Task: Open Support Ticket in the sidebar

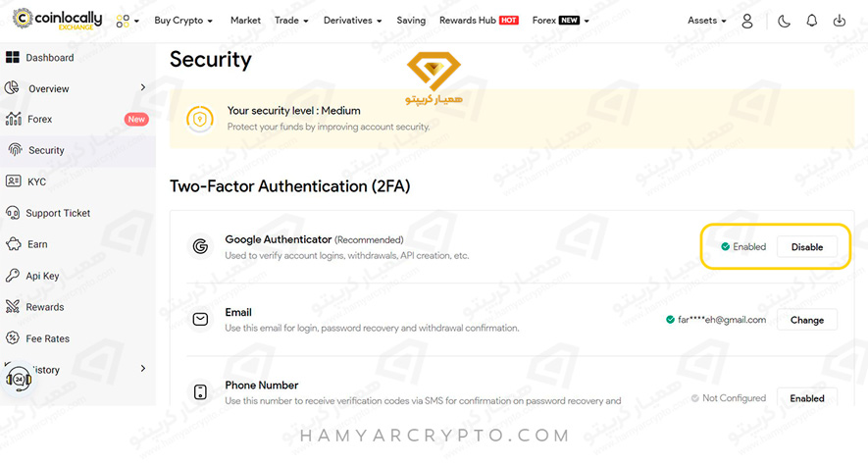Action: [x=58, y=213]
